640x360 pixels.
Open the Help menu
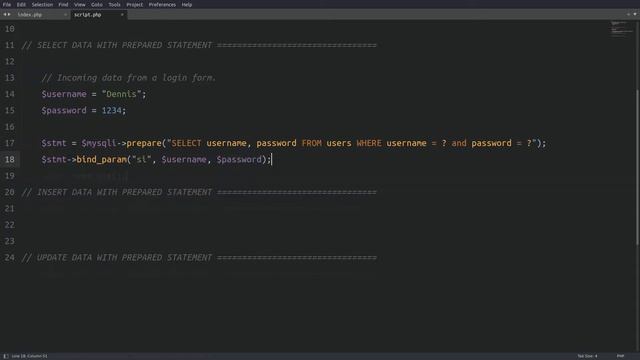(187, 4)
